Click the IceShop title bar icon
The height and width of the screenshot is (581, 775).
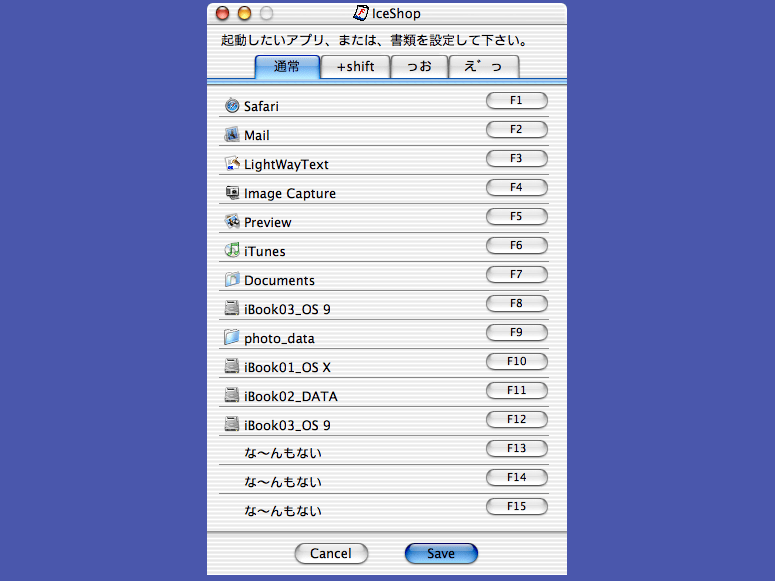(x=361, y=13)
